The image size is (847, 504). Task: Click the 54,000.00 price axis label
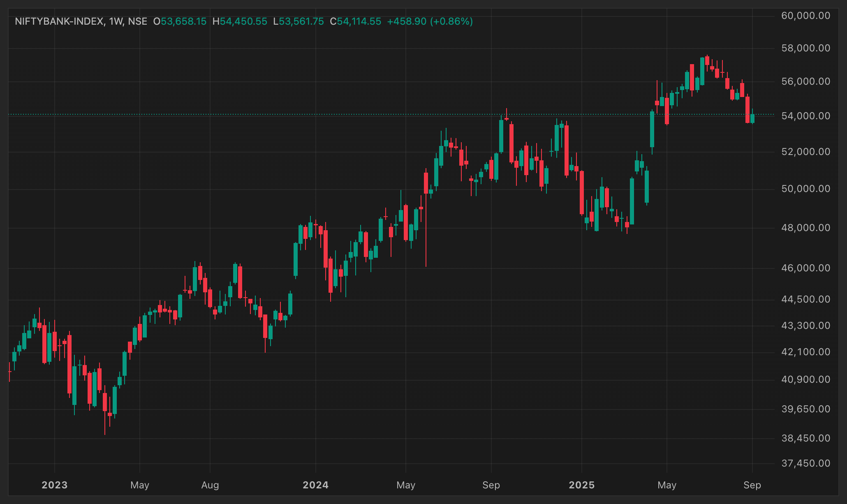click(806, 116)
